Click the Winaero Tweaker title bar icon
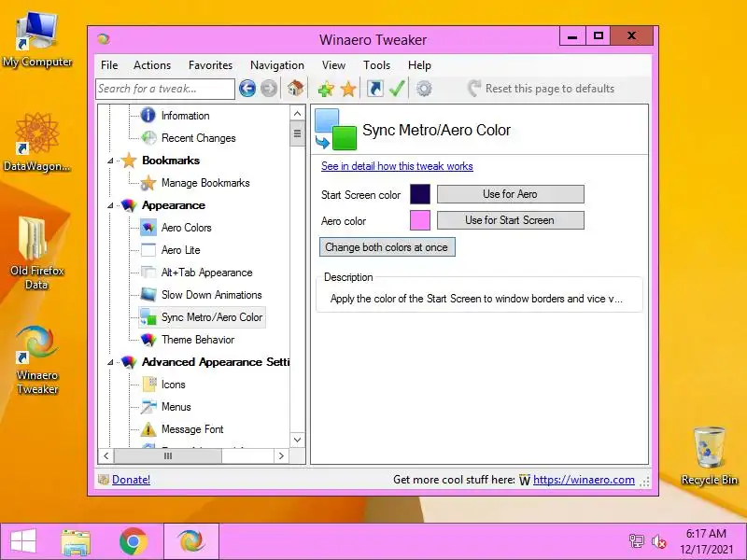 pos(104,39)
